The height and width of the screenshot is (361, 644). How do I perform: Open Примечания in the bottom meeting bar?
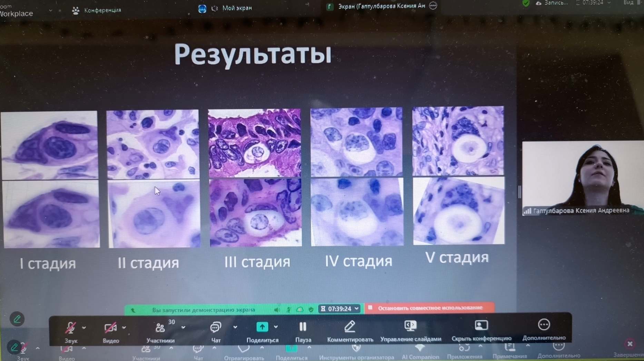click(x=509, y=351)
